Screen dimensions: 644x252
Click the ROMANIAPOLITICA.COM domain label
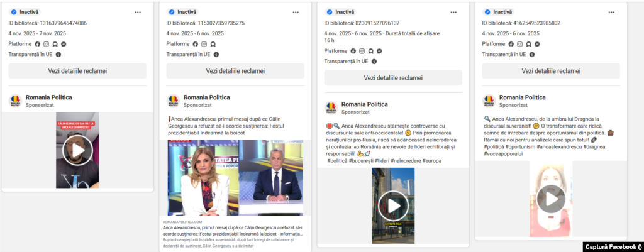tap(182, 222)
